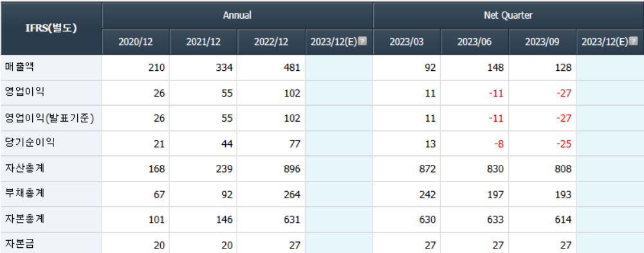The width and height of the screenshot is (644, 253).
Task: Click 당기순이익 value 77 for 2022/12
Action: 295,144
